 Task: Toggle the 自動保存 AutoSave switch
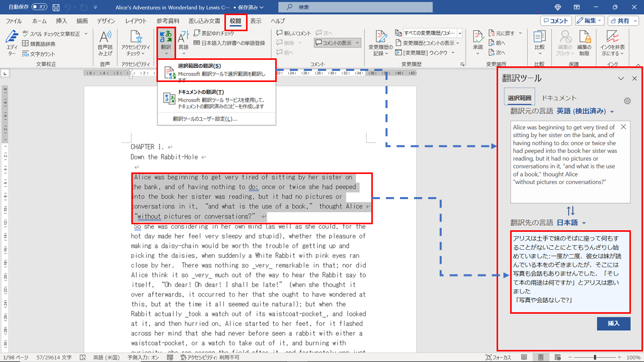point(39,7)
